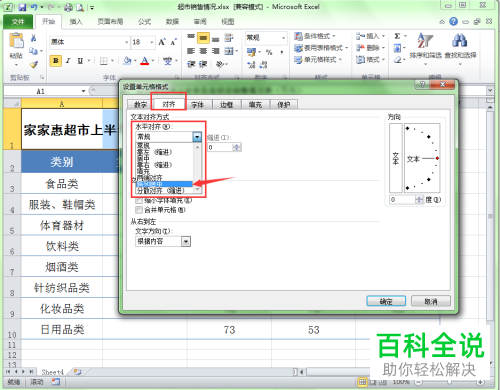Click the Save icon in the quick access toolbar

[x=22, y=7]
